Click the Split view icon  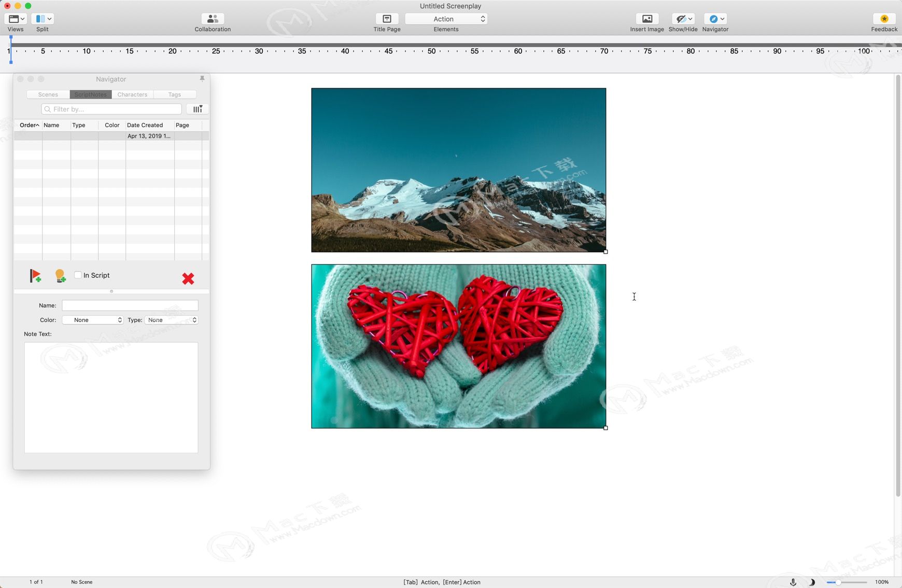40,19
